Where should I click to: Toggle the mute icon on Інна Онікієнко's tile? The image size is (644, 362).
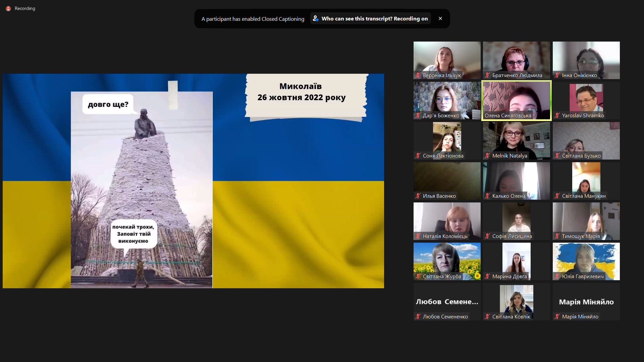click(x=557, y=75)
